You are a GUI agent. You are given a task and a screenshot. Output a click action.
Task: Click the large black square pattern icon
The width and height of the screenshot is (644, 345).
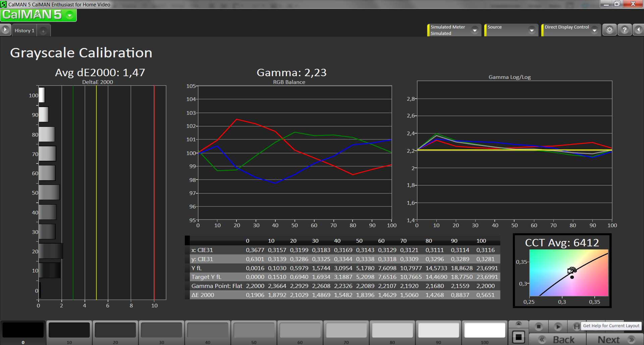[519, 337]
